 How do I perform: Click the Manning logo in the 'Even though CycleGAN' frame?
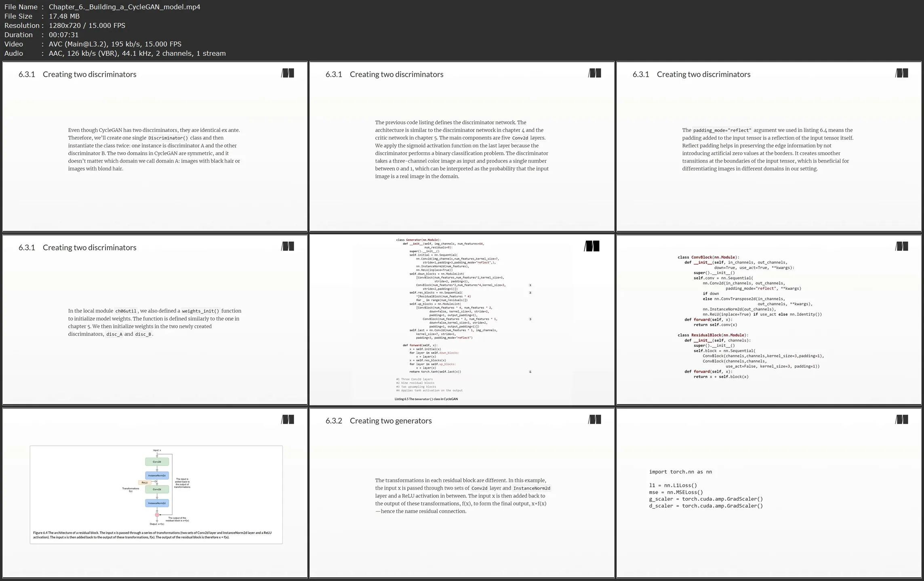(288, 73)
